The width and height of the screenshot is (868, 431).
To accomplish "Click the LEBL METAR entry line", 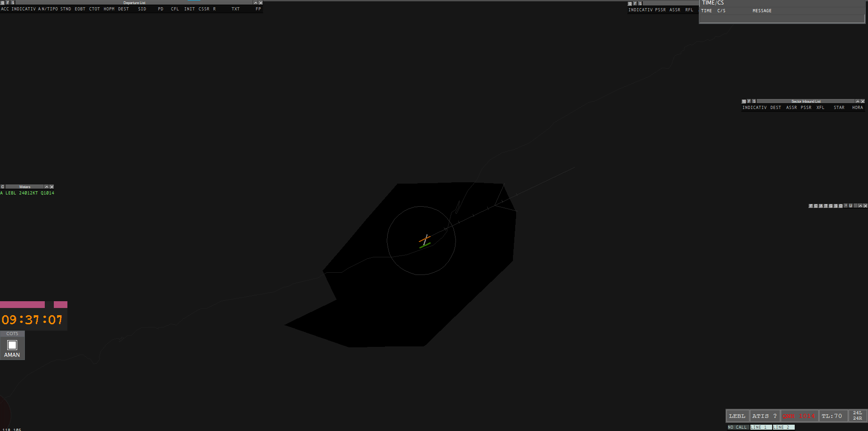I will pos(28,193).
